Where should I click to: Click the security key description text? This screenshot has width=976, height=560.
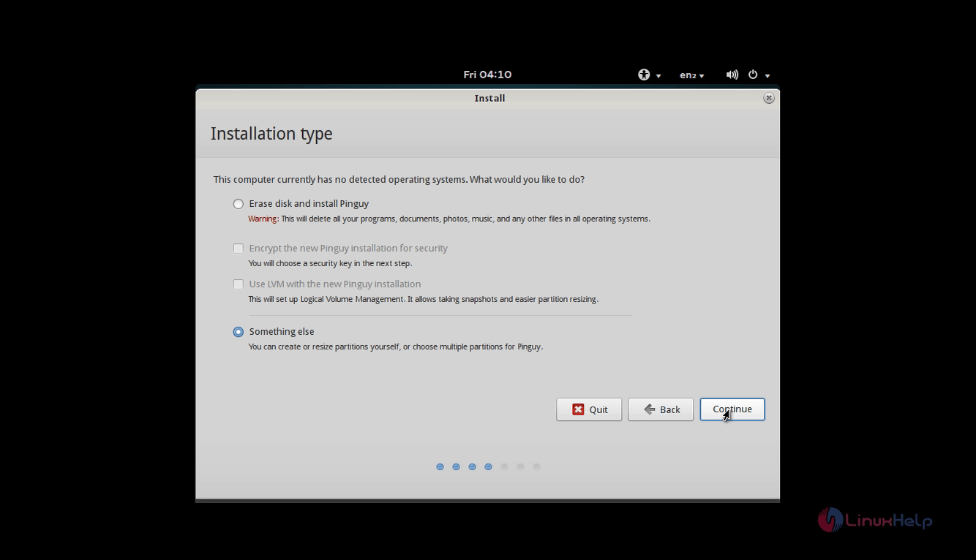click(330, 263)
